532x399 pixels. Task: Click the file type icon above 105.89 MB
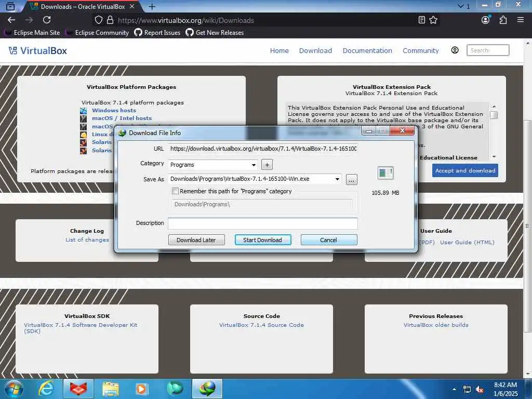point(385,172)
